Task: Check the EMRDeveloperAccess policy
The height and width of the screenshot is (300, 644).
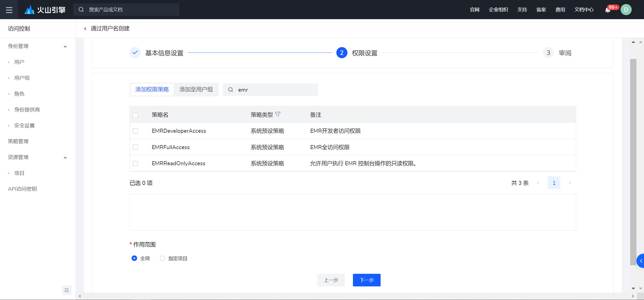Action: point(135,131)
